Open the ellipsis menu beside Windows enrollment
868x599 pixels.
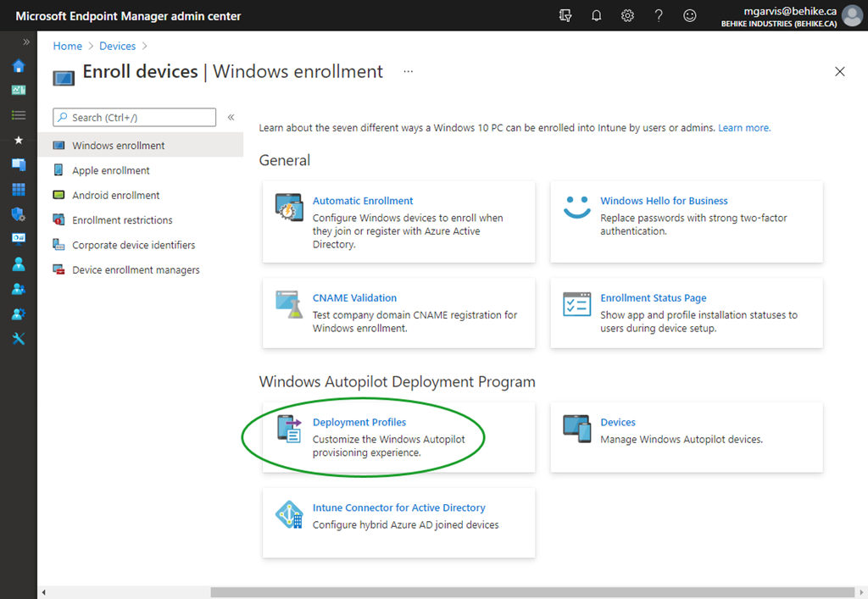tap(408, 72)
